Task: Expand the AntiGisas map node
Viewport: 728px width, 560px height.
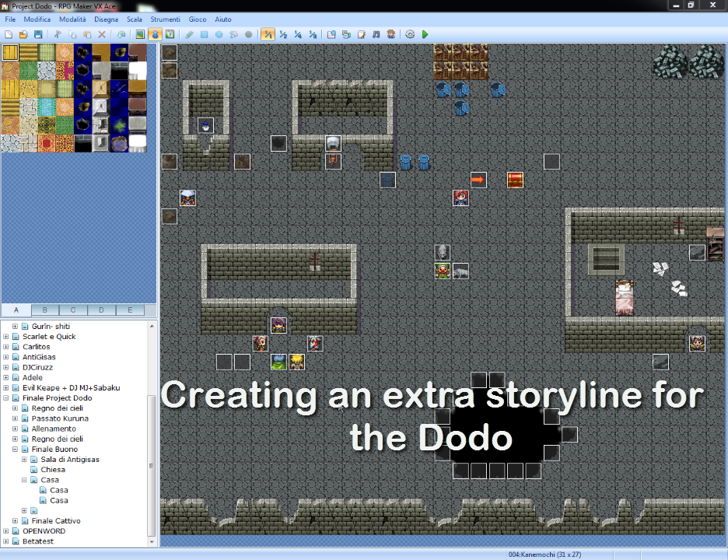Action: 6,357
